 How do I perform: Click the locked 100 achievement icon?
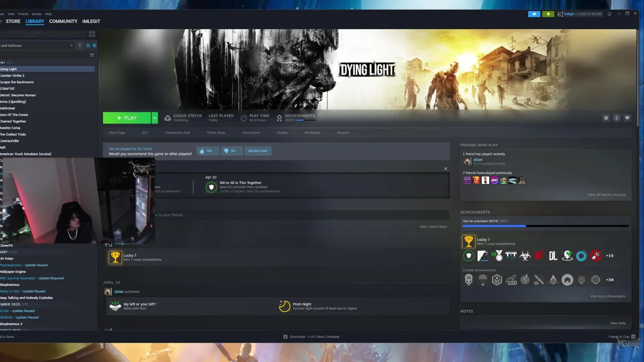click(511, 280)
